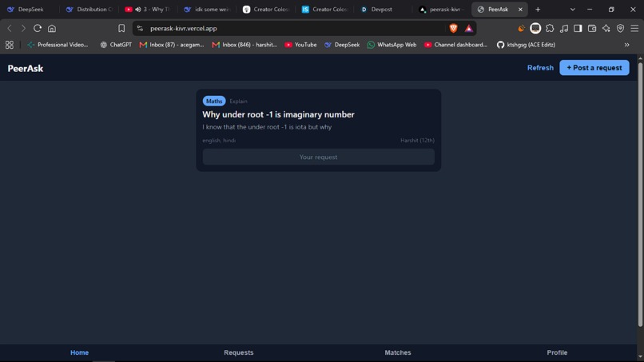This screenshot has height=362, width=644.
Task: Open the Leo AI sparkle icon
Action: (x=606, y=28)
